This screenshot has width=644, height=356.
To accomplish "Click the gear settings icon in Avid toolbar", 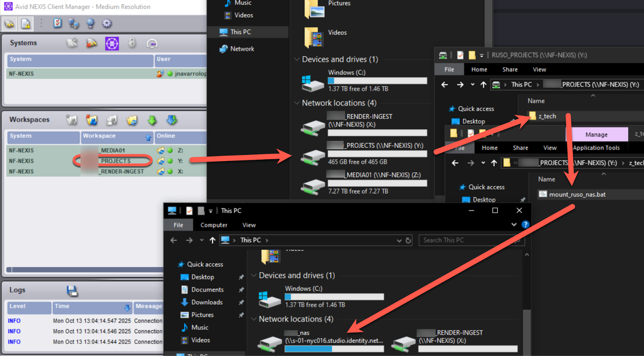I will coord(107,24).
